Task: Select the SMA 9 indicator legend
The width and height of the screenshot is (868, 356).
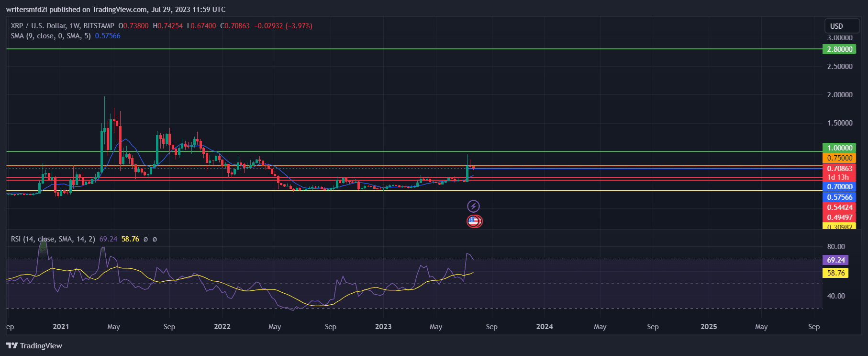Action: [51, 36]
